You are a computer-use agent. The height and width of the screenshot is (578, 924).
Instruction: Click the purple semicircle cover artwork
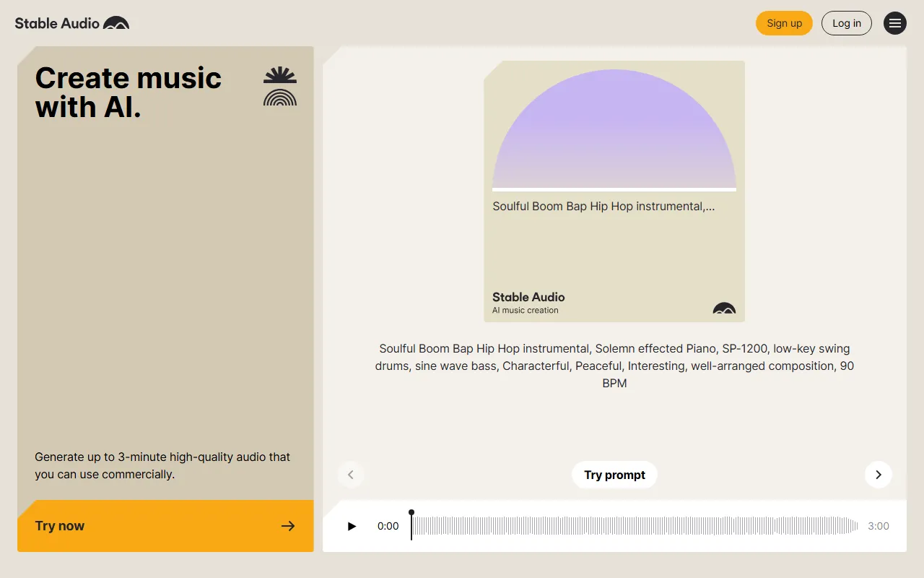pos(614,130)
